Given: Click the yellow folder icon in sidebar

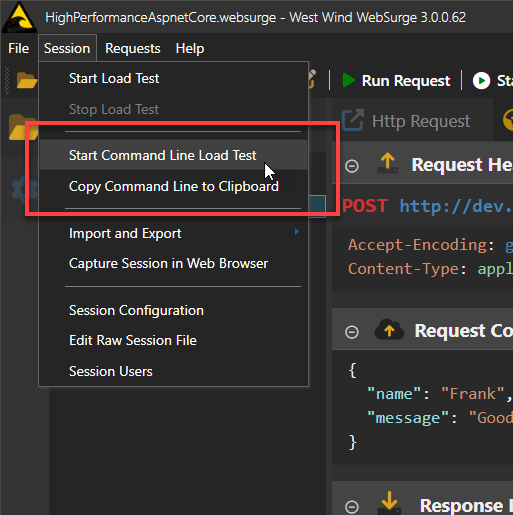Looking at the screenshot, I should pos(23,127).
